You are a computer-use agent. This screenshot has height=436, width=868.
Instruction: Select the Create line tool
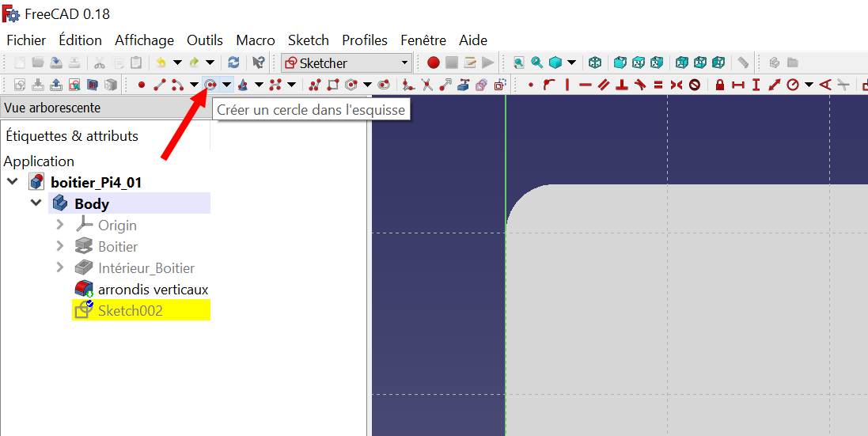click(159, 85)
